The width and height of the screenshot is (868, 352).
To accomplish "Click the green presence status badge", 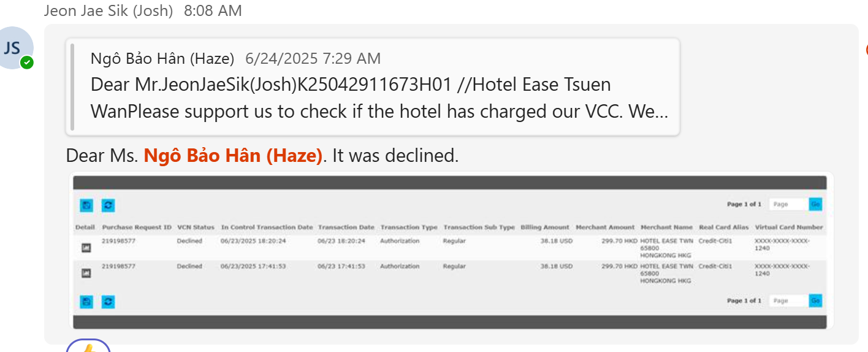I will 26,62.
